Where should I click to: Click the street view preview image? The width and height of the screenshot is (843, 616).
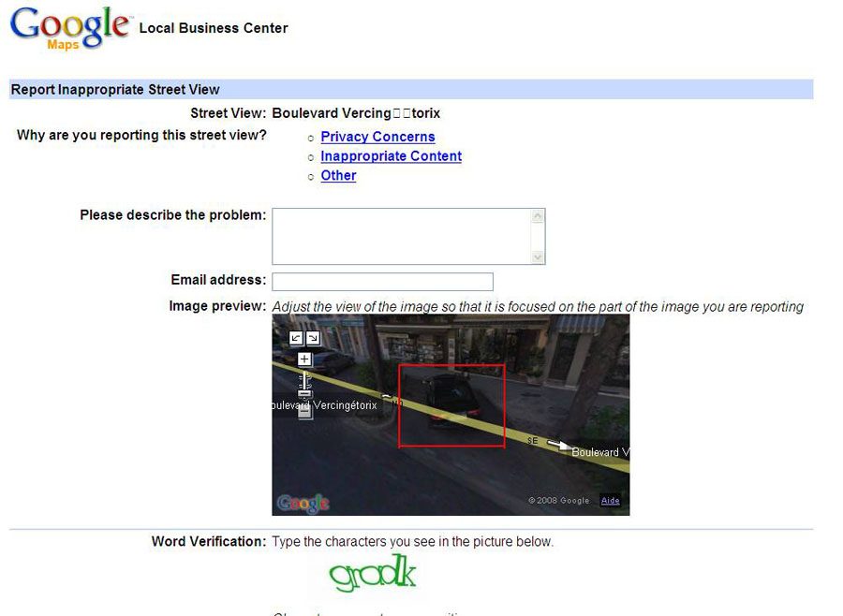(x=451, y=415)
